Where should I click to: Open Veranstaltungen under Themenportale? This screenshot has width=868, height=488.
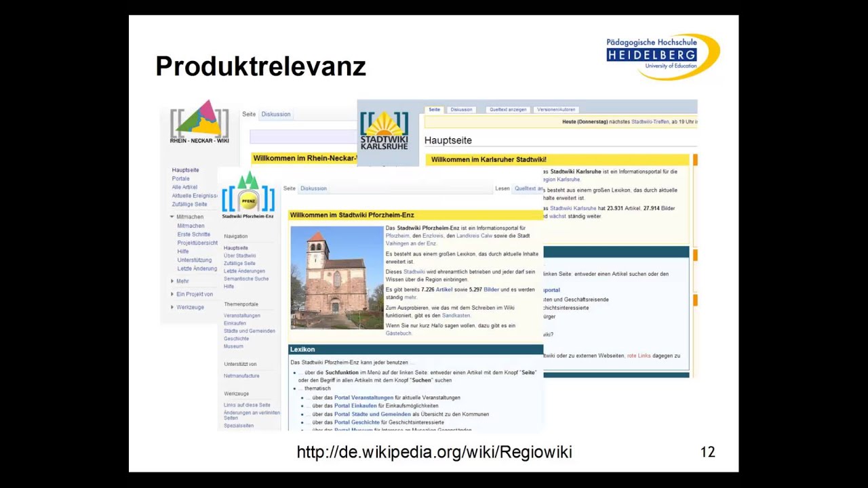click(x=242, y=316)
